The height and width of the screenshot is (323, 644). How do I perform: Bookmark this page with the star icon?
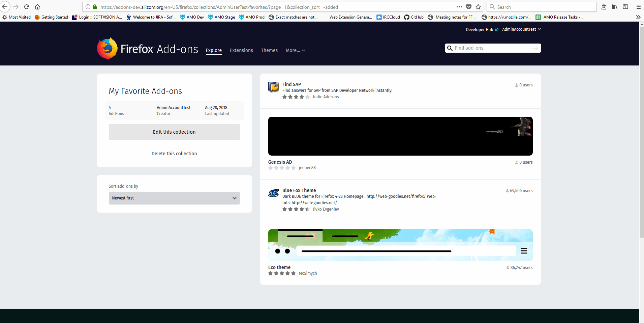(478, 7)
